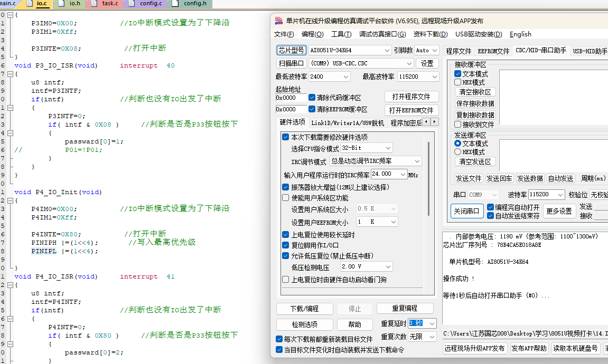Image resolution: width=608 pixels, height=364 pixels.
Task: Open the 调试仿真接口(G) menu
Action: coord(383,34)
